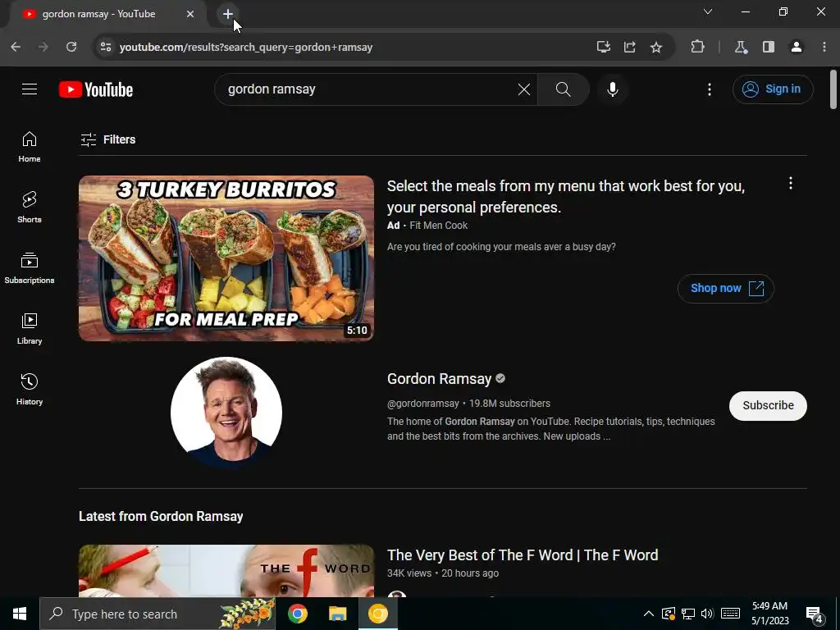Viewport: 840px width, 630px height.
Task: Click the taskbar 'Type here to search' box
Action: pyautogui.click(x=157, y=614)
